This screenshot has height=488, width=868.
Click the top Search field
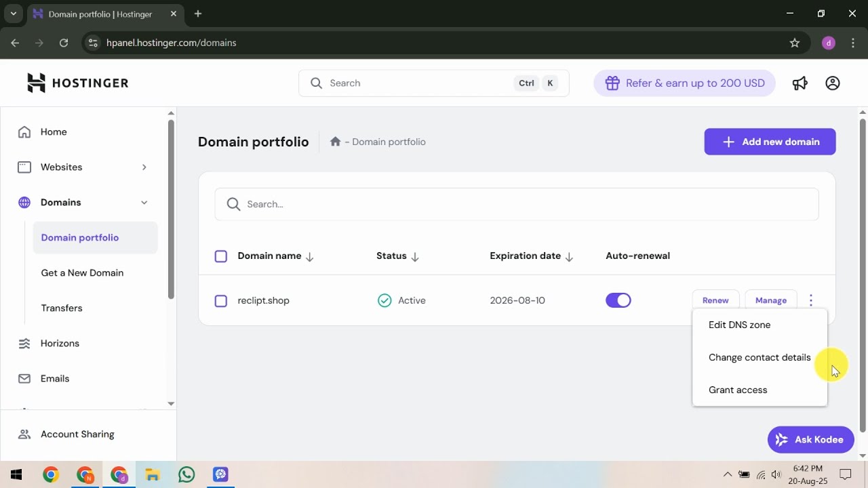pos(434,83)
